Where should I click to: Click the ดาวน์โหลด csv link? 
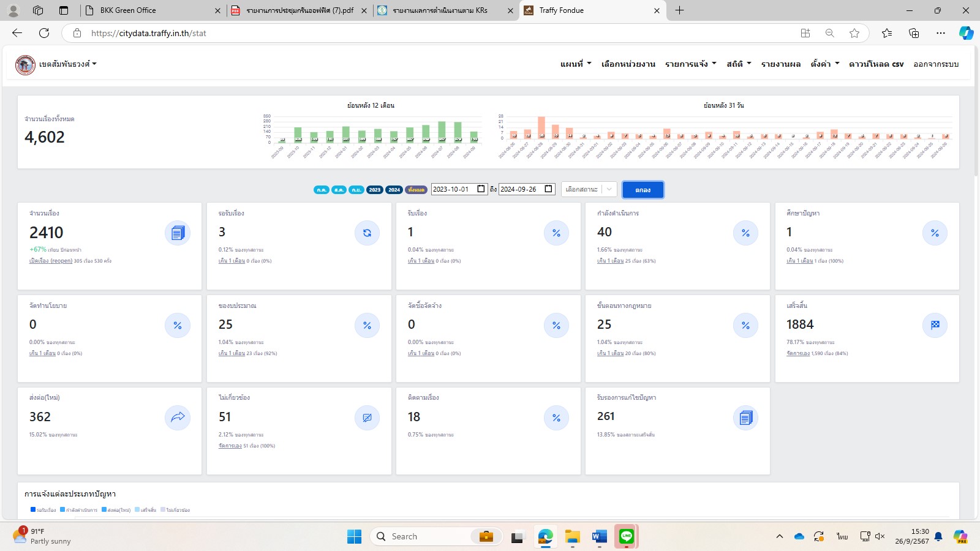pos(876,64)
